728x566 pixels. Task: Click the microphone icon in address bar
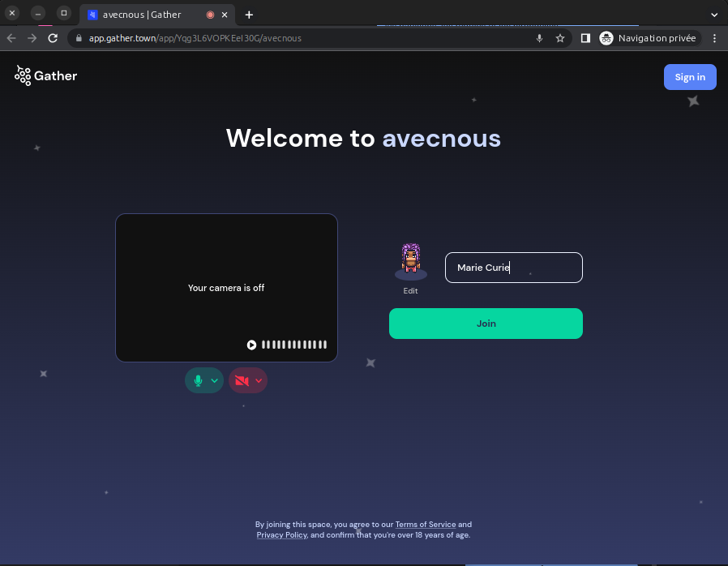click(x=540, y=38)
